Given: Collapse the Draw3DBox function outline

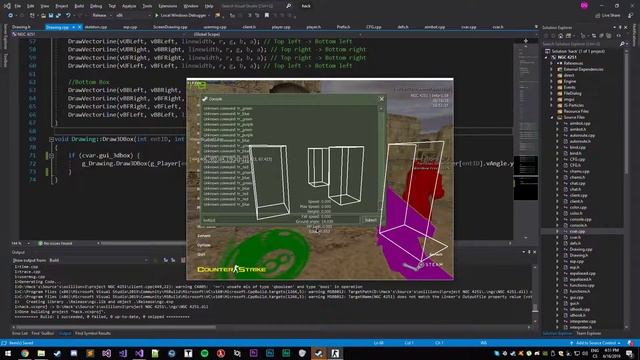Looking at the screenshot, I should [51, 139].
